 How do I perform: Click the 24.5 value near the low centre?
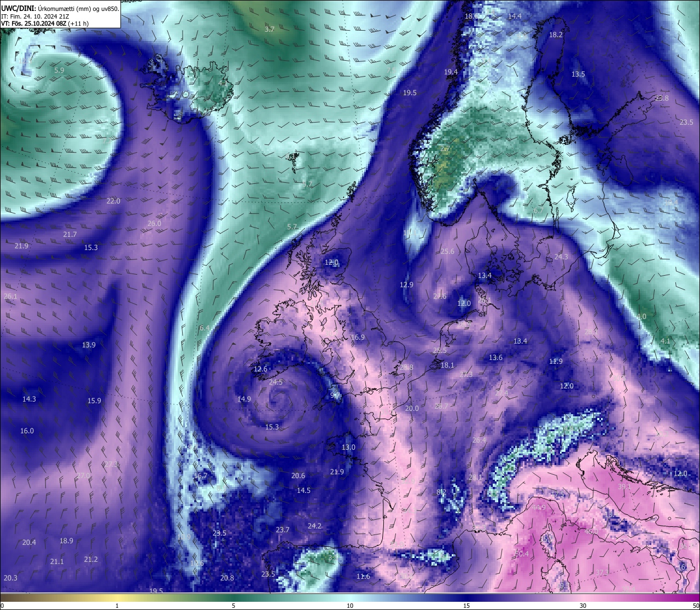[x=276, y=382]
